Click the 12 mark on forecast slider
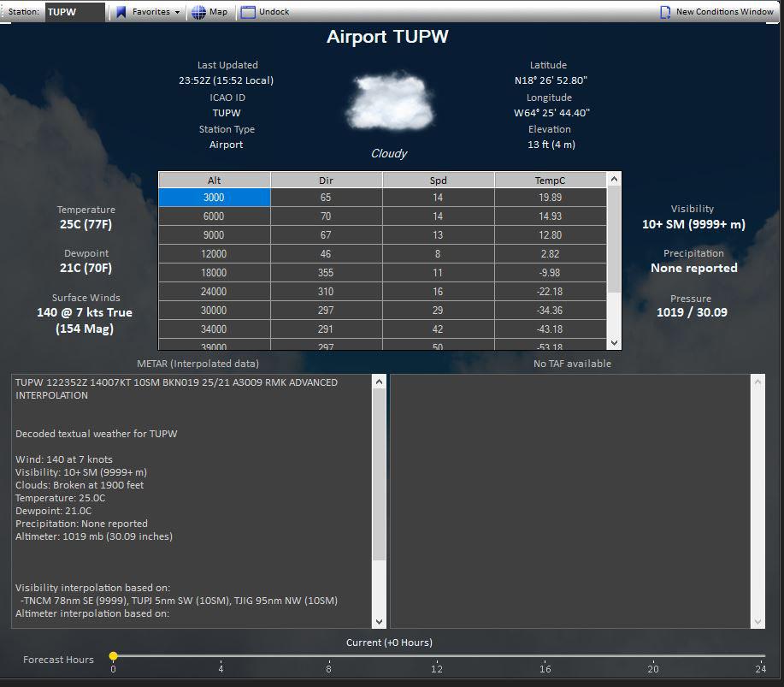 [437, 668]
